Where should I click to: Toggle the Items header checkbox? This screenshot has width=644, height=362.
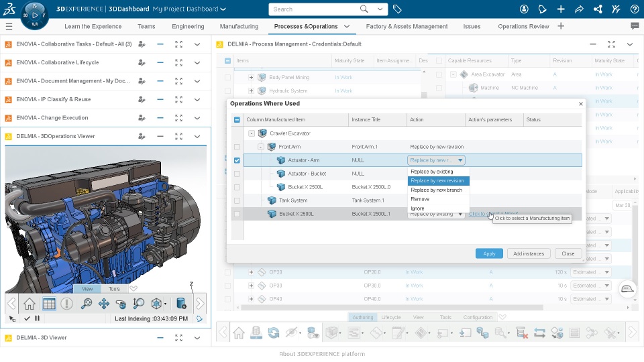click(227, 61)
